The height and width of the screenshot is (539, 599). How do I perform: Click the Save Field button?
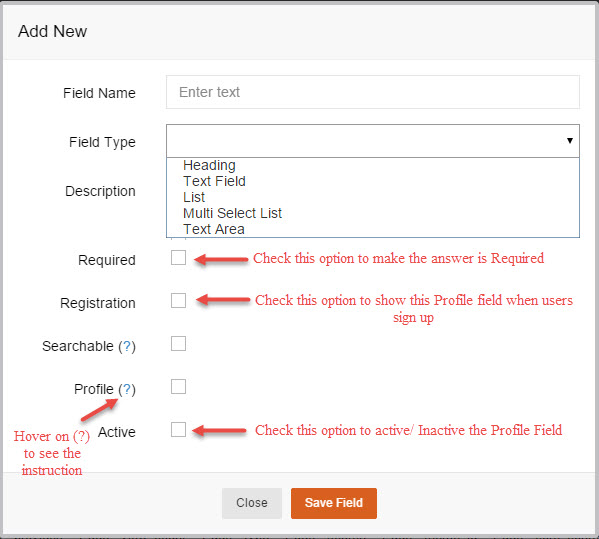pos(334,503)
